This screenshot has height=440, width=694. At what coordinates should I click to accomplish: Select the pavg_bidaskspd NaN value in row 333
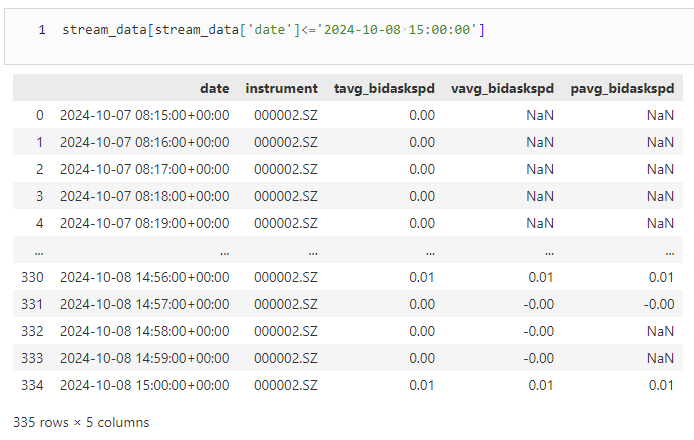coord(660,358)
